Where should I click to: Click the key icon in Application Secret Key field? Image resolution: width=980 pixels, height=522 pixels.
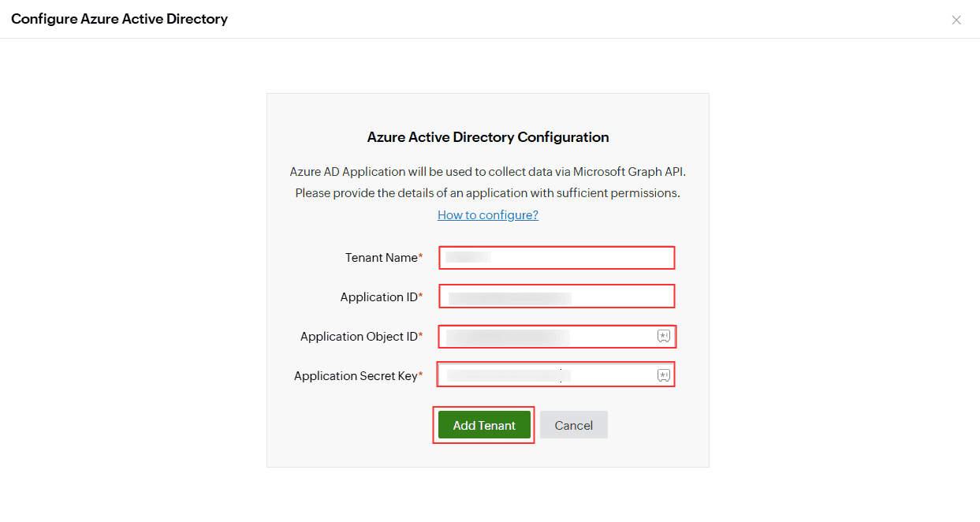663,375
